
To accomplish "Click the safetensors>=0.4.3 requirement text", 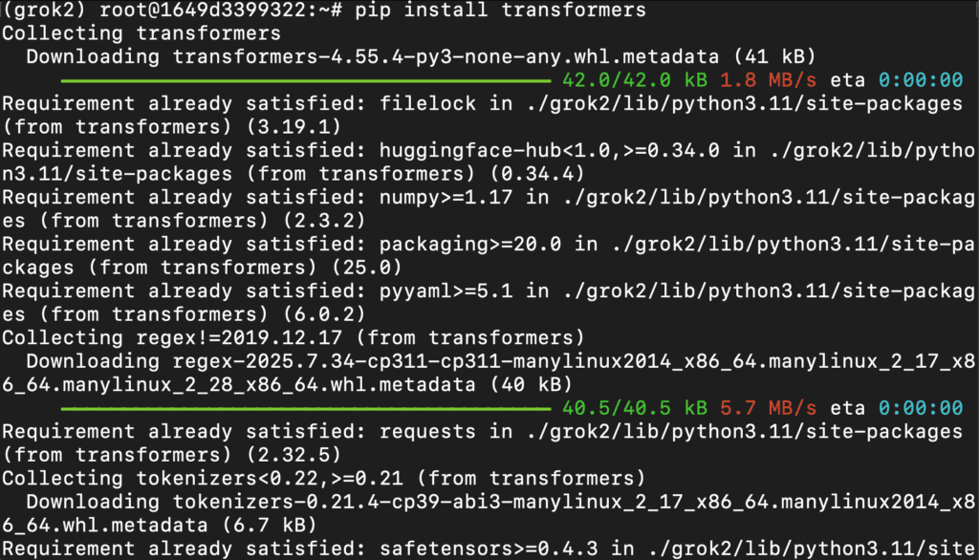I will click(489, 549).
